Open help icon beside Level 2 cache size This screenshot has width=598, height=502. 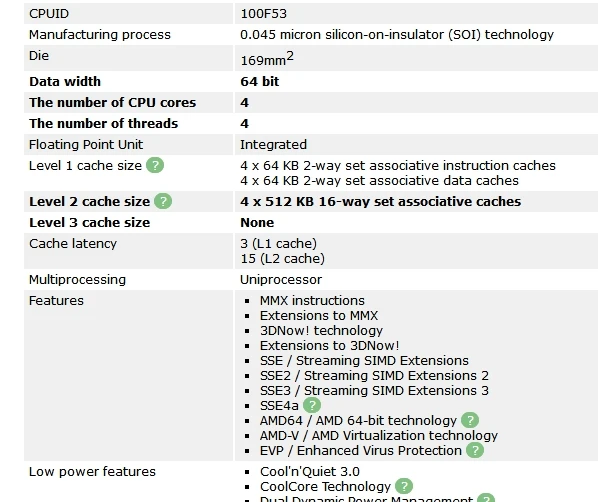[163, 201]
